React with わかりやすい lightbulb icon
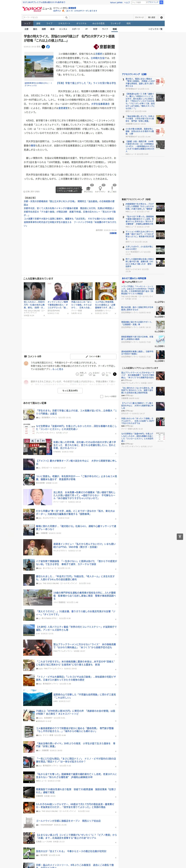This screenshot has width=186, height=868. tap(100, 188)
